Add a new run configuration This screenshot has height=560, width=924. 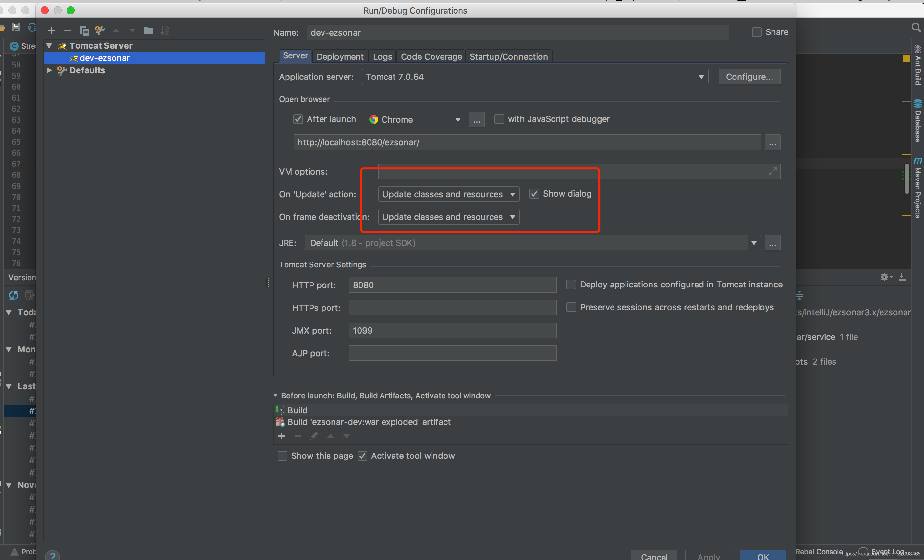[x=51, y=30]
